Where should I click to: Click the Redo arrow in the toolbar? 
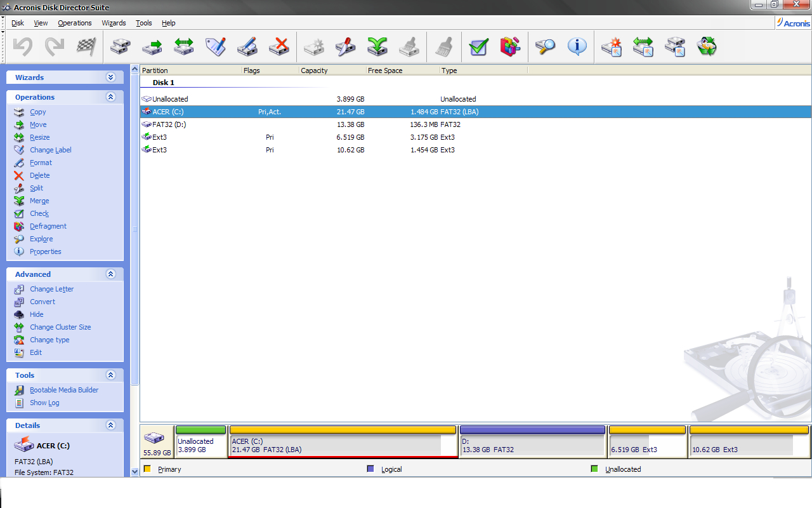click(55, 46)
